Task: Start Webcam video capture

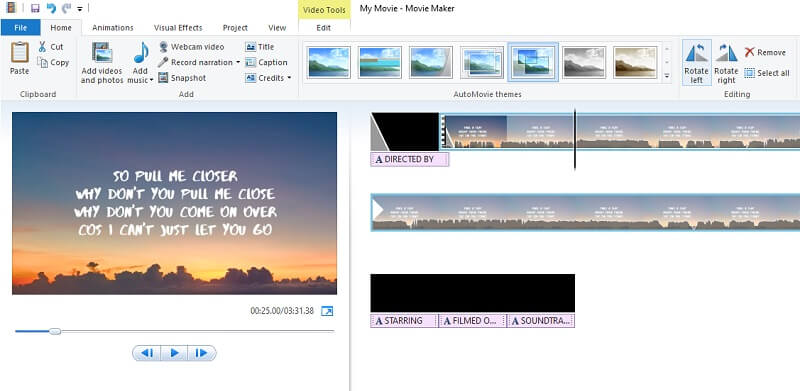Action: point(191,46)
